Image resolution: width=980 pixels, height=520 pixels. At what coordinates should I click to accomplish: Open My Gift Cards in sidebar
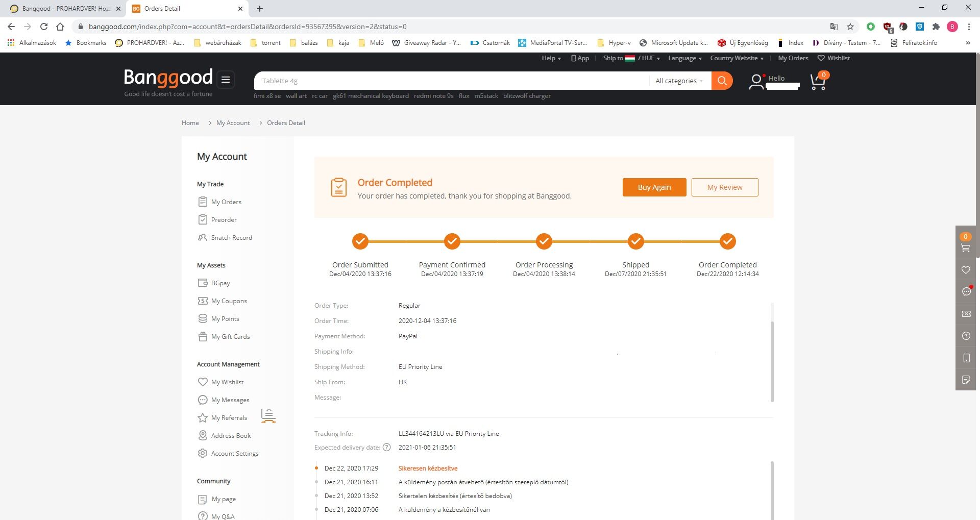coord(224,336)
